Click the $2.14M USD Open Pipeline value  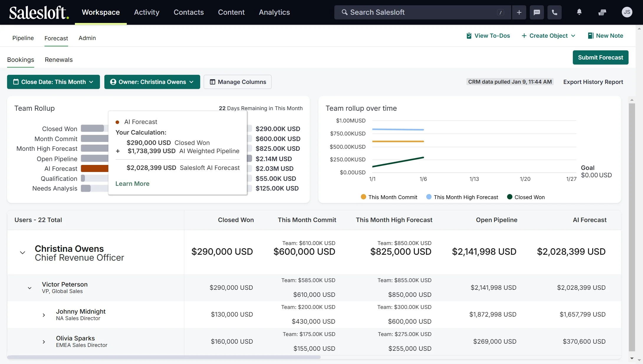click(x=274, y=159)
